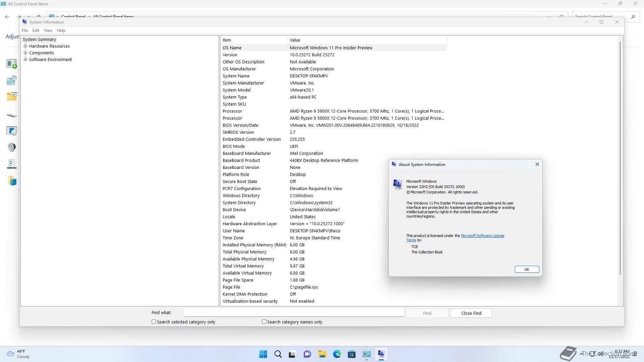Open the View menu
Image resolution: width=644 pixels, height=362 pixels.
pyautogui.click(x=48, y=31)
